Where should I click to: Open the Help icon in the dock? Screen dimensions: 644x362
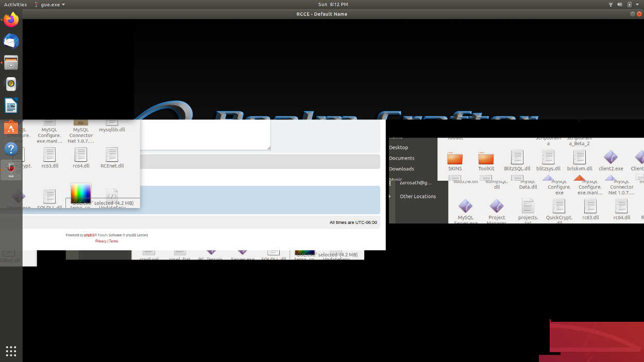11,149
